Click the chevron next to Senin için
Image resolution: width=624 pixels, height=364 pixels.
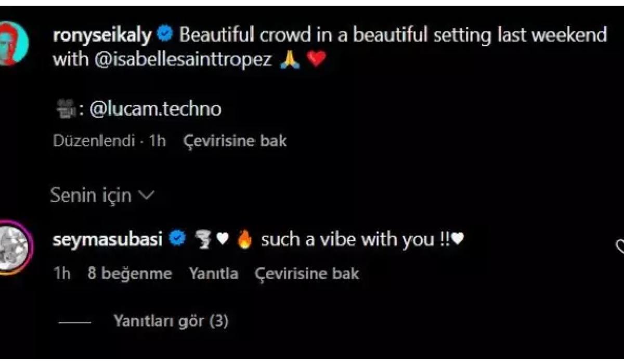[x=147, y=196]
